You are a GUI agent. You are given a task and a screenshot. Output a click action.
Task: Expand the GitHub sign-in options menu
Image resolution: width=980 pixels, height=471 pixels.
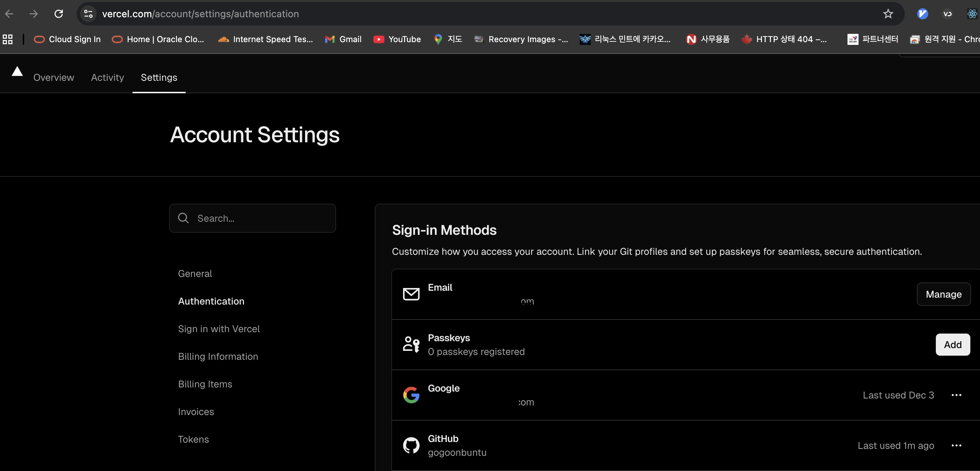(x=956, y=445)
